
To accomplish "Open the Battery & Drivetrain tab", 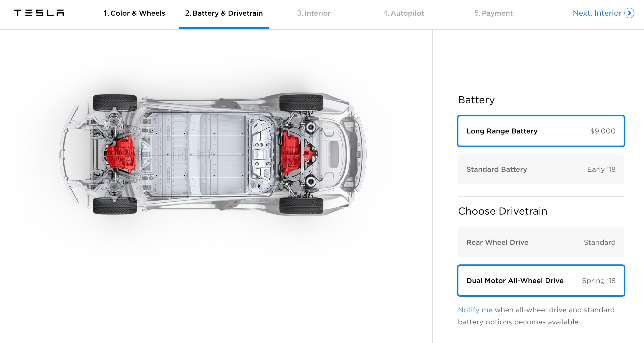I will [224, 13].
